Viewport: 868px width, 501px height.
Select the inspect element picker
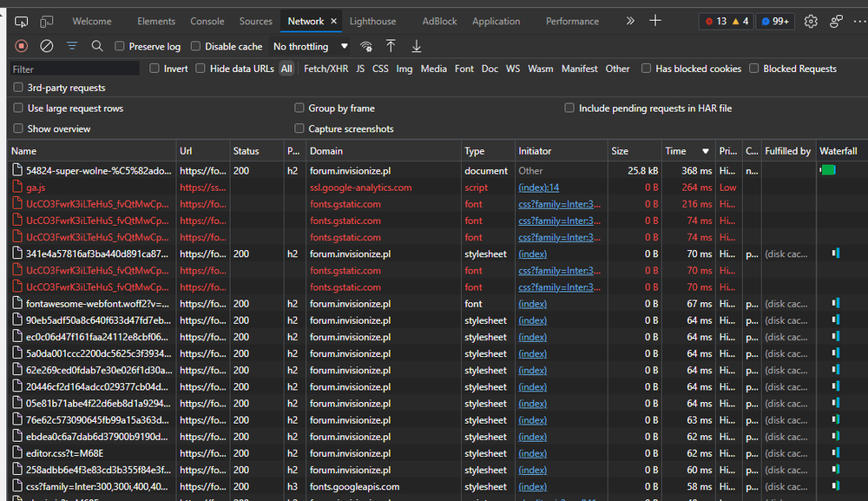click(22, 21)
